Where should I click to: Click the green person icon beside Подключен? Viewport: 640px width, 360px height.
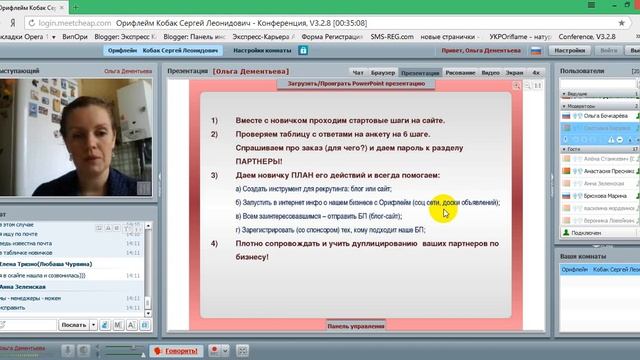566,233
